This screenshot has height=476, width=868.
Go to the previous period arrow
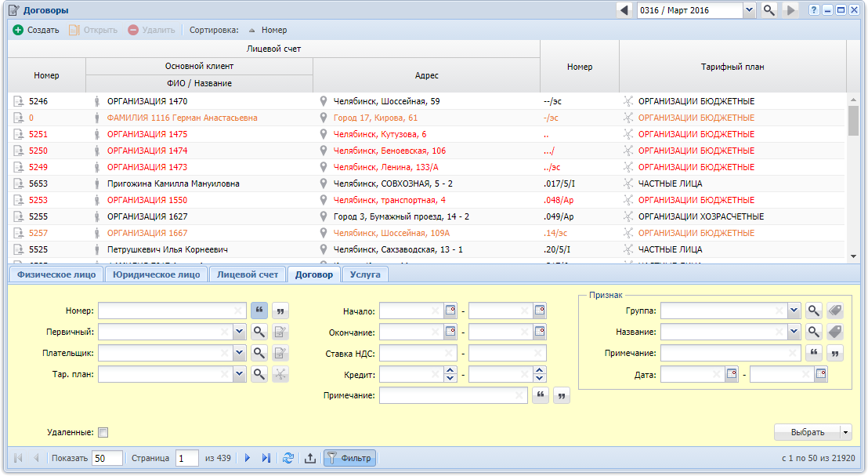pos(624,10)
